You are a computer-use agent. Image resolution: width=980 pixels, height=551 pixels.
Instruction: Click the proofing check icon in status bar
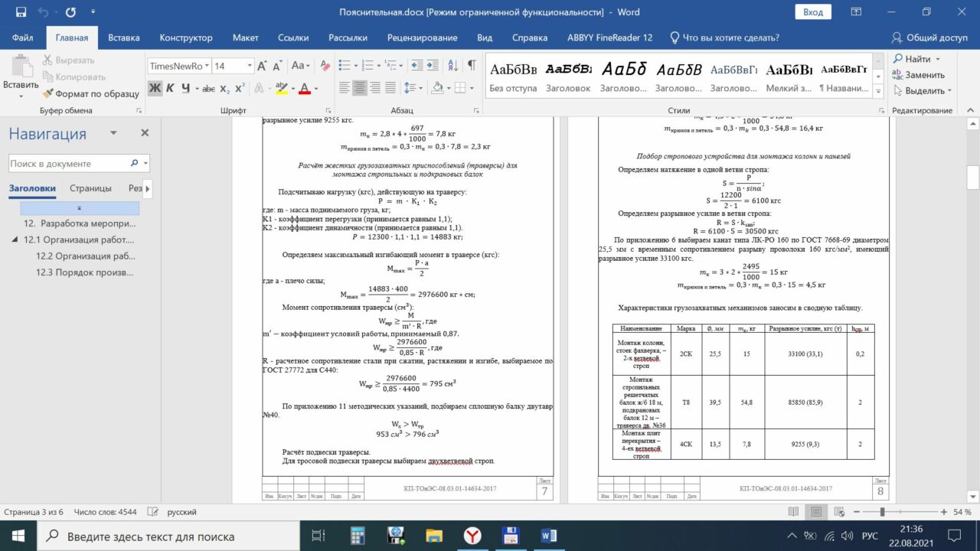152,512
